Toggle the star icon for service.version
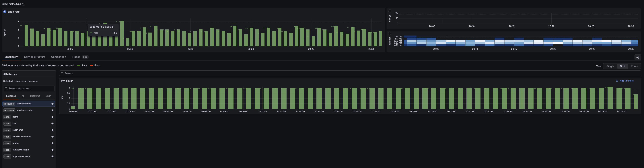 [52, 110]
